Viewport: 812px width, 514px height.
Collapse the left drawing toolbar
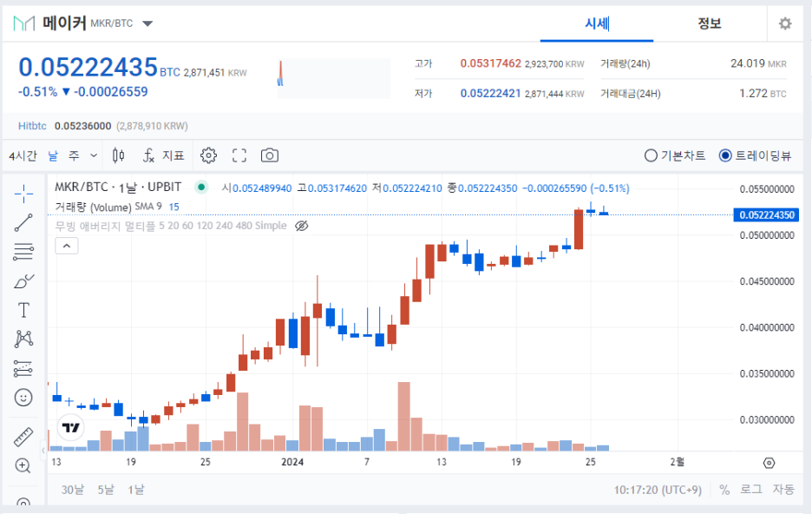pyautogui.click(x=43, y=451)
